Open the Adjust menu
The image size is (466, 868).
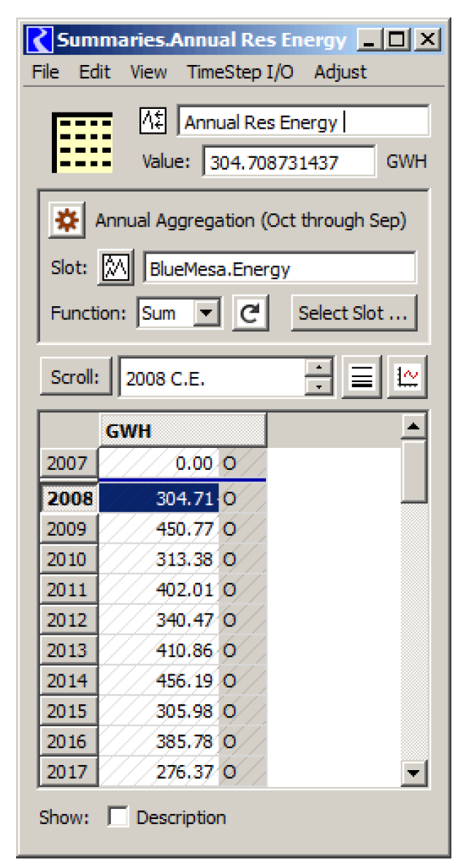pyautogui.click(x=340, y=72)
